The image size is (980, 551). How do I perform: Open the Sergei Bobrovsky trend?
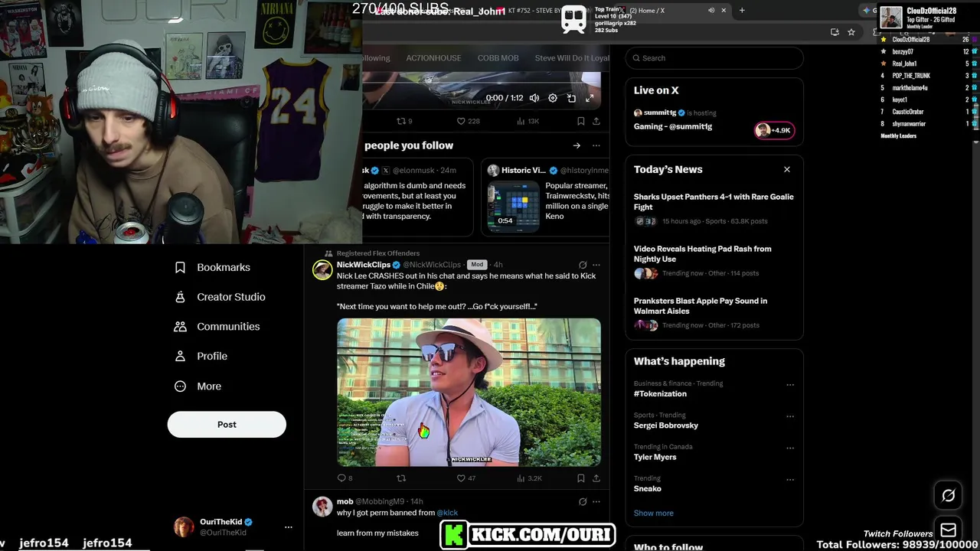666,425
